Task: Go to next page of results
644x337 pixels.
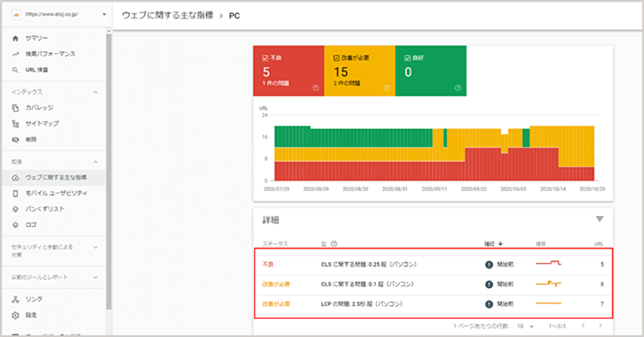Action: coord(600,326)
